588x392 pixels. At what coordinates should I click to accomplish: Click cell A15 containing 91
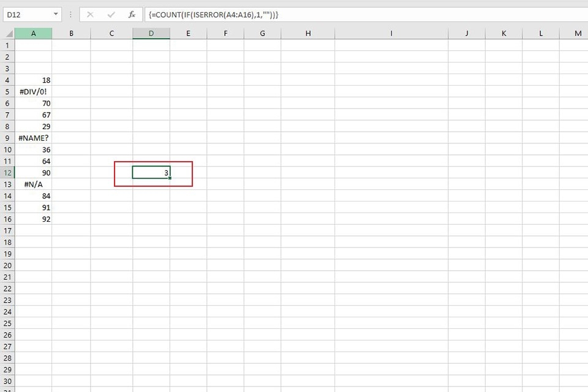click(x=33, y=208)
